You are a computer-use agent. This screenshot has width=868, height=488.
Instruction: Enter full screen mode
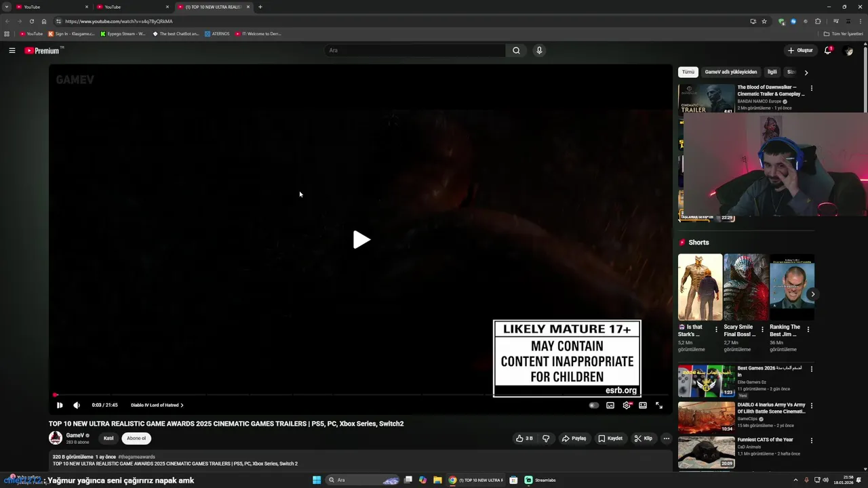click(659, 405)
